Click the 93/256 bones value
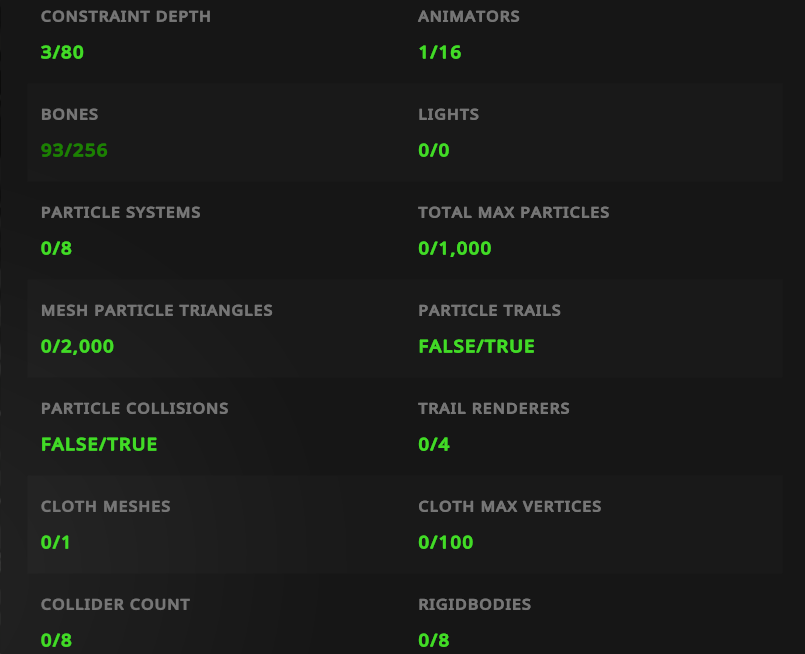The height and width of the screenshot is (654, 805). 74,150
